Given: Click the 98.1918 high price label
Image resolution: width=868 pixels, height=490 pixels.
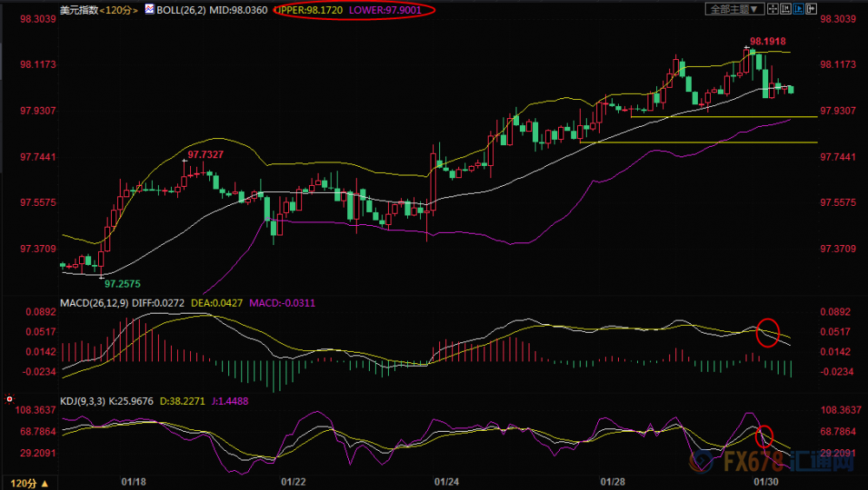Looking at the screenshot, I should pyautogui.click(x=768, y=41).
